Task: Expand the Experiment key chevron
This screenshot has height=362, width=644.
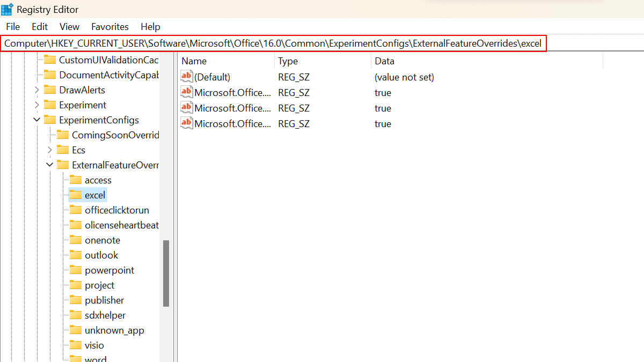Action: (x=37, y=105)
